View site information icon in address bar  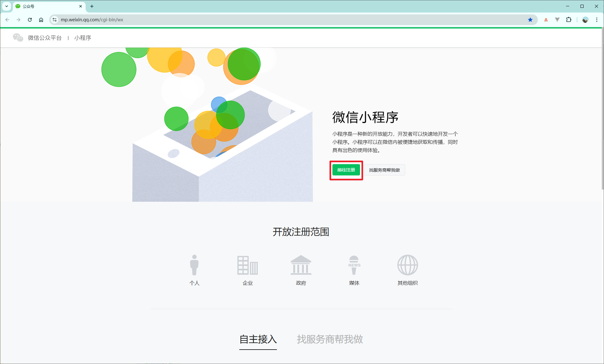(x=55, y=20)
